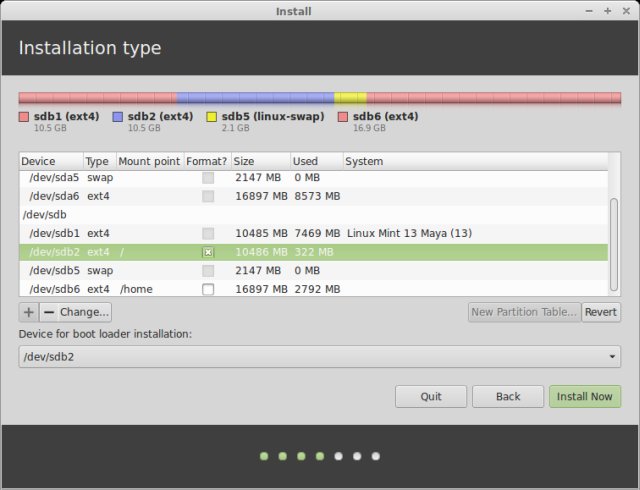Sort partitions by Size column header
This screenshot has height=490, width=640.
click(x=260, y=161)
